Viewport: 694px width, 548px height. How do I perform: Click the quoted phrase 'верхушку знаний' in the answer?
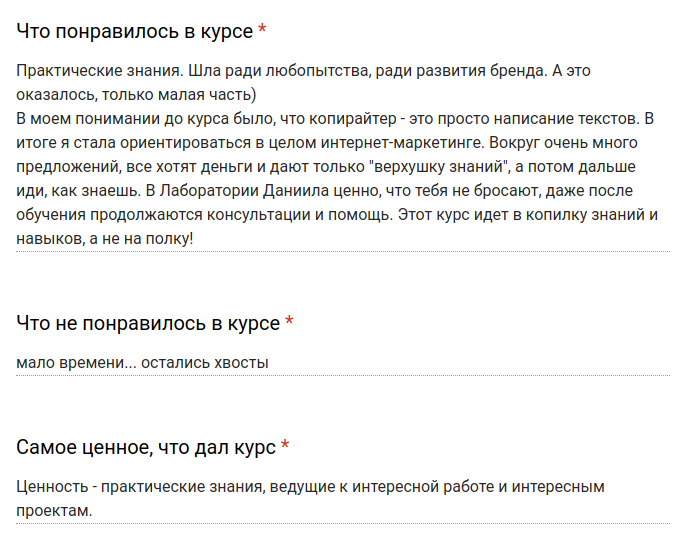pos(438,166)
